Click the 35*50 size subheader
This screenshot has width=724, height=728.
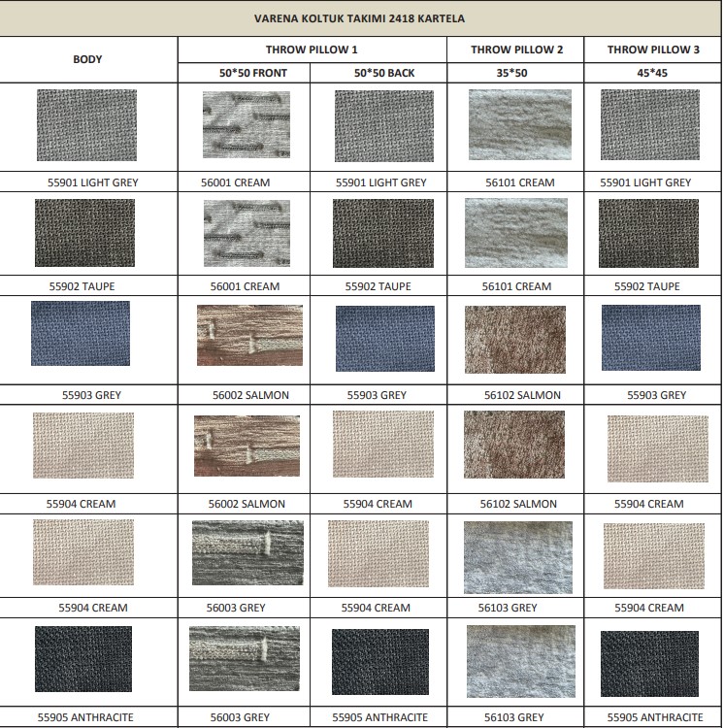(516, 73)
